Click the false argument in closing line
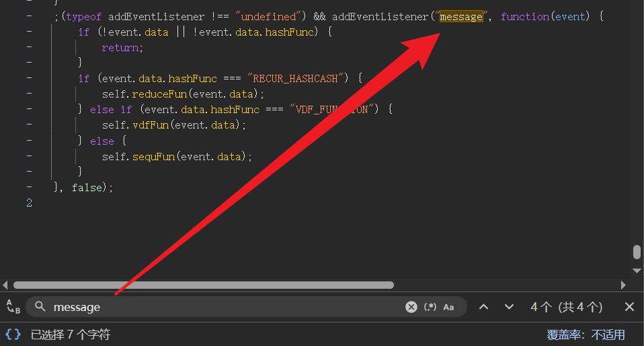644x346 pixels. (87, 188)
